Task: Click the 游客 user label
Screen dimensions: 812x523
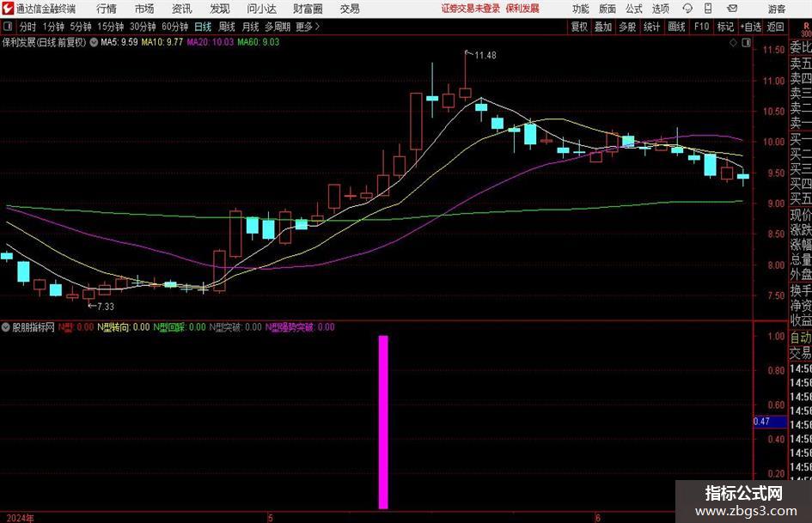Action: click(776, 9)
